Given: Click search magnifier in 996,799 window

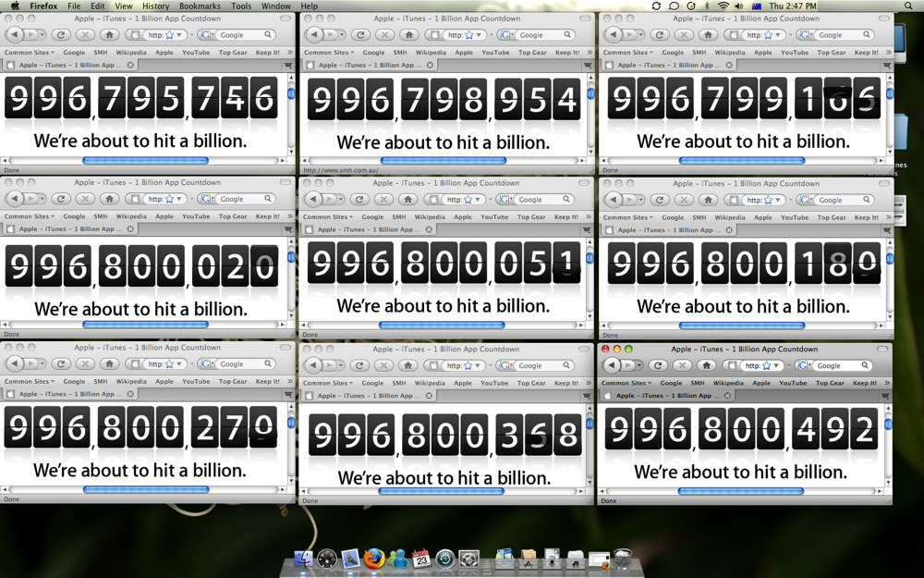Looking at the screenshot, I should point(866,35).
